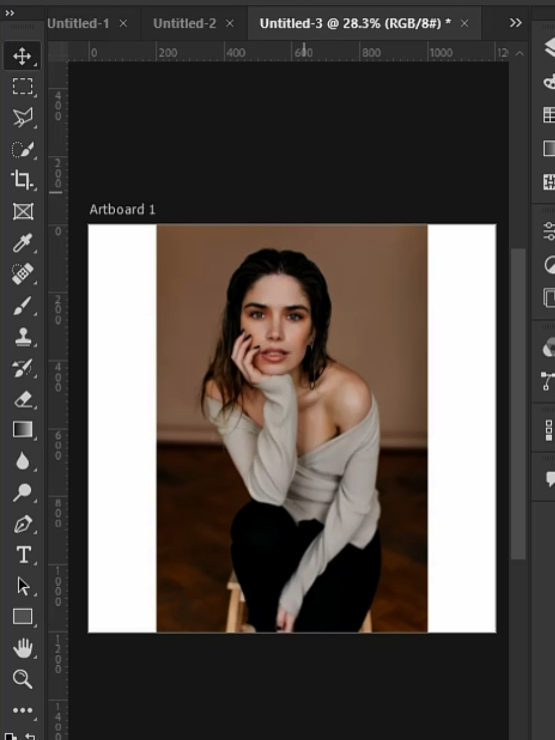This screenshot has height=740, width=555.
Task: Select the Brush tool
Action: click(22, 305)
